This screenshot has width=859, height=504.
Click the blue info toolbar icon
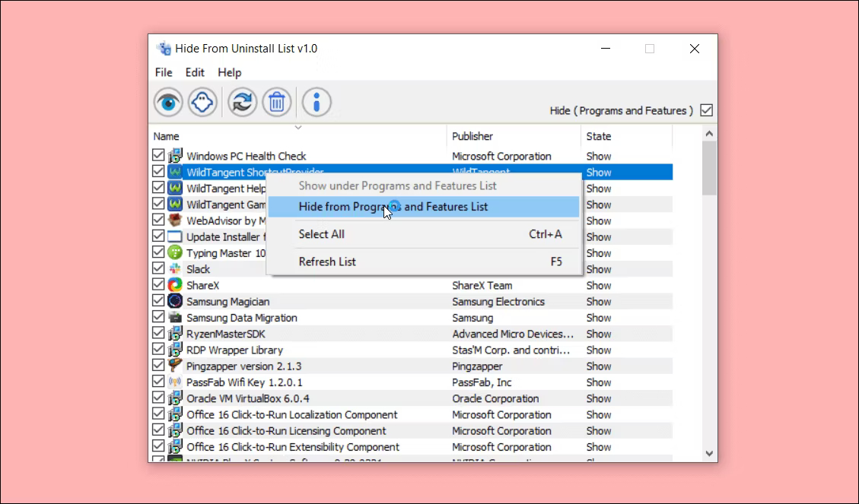(x=317, y=102)
